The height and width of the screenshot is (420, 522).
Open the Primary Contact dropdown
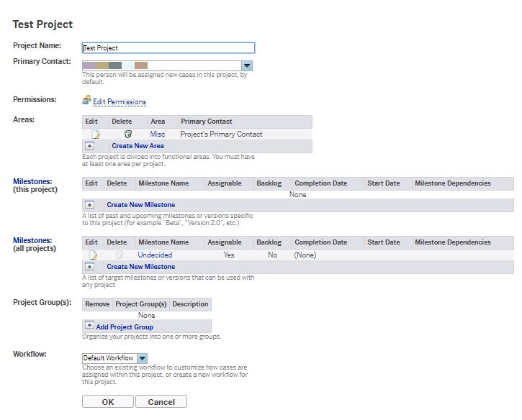(246, 65)
